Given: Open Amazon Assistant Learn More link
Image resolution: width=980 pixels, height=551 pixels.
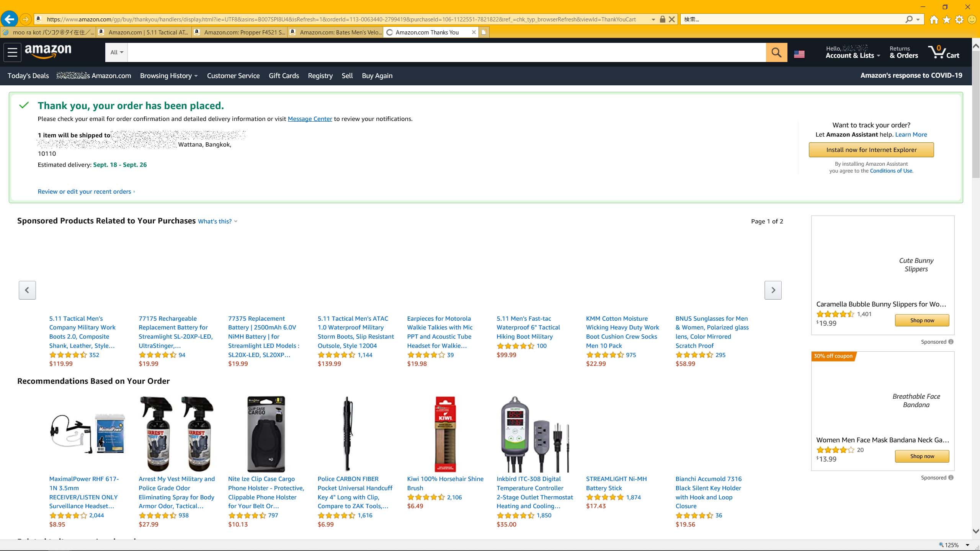Looking at the screenshot, I should 911,134.
